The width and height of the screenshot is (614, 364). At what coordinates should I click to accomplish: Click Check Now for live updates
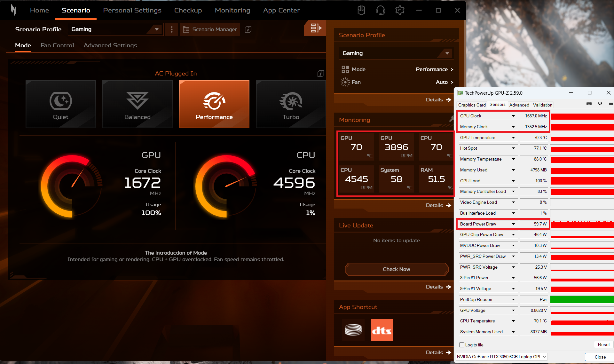click(x=397, y=269)
